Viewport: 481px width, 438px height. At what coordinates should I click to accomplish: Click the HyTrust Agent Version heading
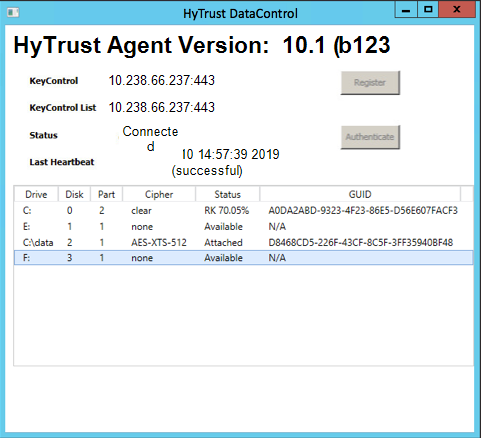[202, 45]
